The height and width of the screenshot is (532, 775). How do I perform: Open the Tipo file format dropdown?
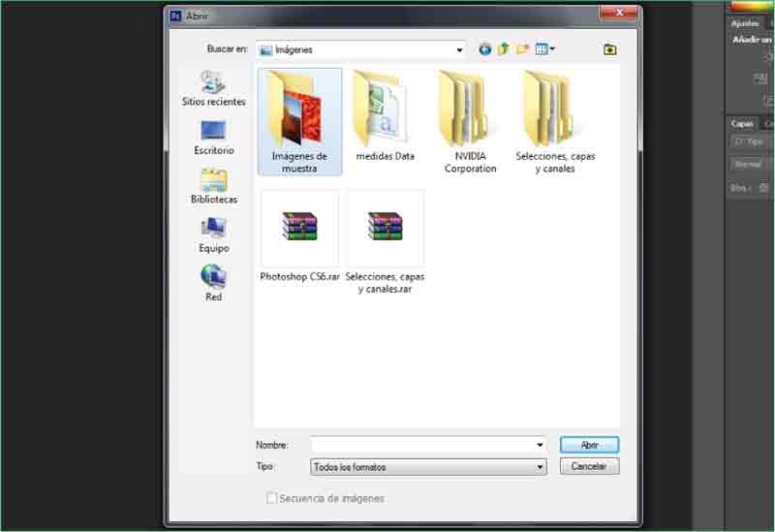pos(540,467)
